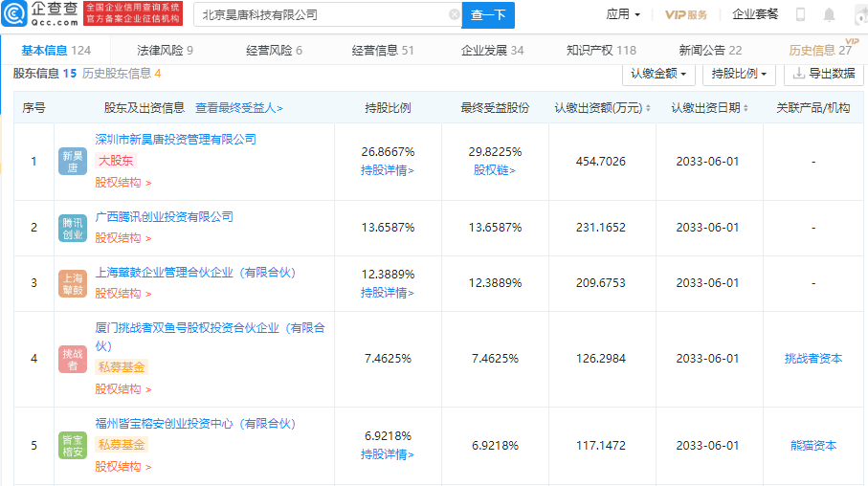Click the 新昊唐 shareholder logo thumbnail

coord(73,162)
